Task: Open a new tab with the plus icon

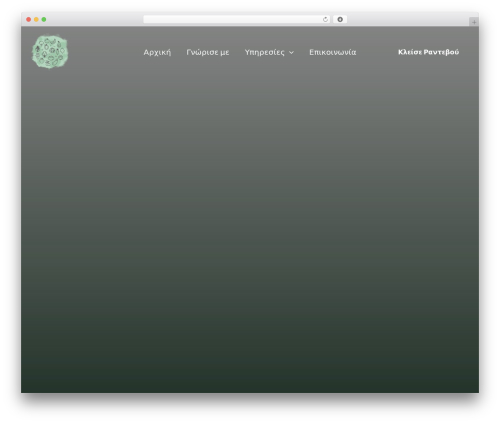Action: click(x=474, y=22)
